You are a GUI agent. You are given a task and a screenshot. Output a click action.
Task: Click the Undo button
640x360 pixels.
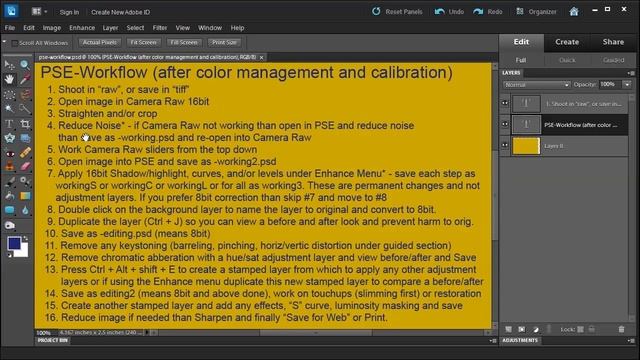click(x=449, y=11)
